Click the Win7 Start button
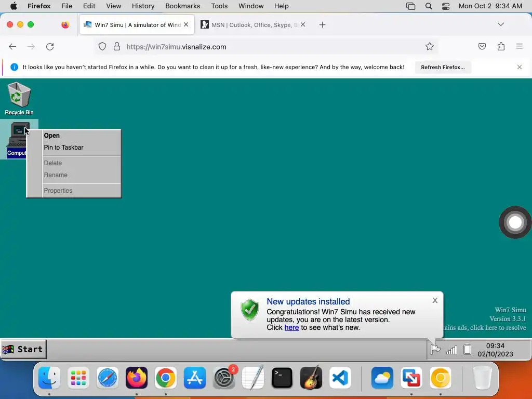Screen dimensions: 532x399 23,349
